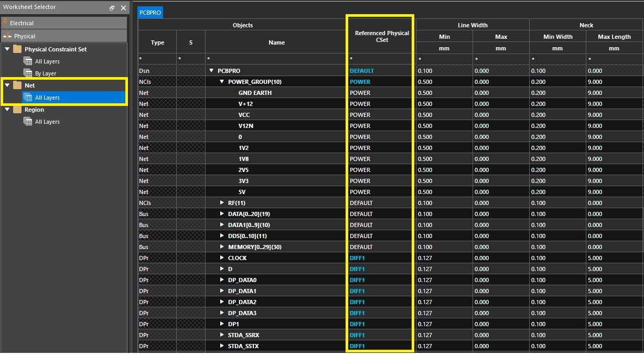The image size is (644, 355).
Task: Undock the Worksheet Selector panel
Action: tap(112, 8)
